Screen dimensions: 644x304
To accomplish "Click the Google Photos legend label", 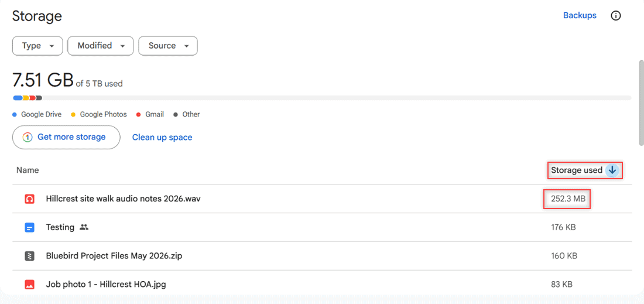I will [x=103, y=114].
